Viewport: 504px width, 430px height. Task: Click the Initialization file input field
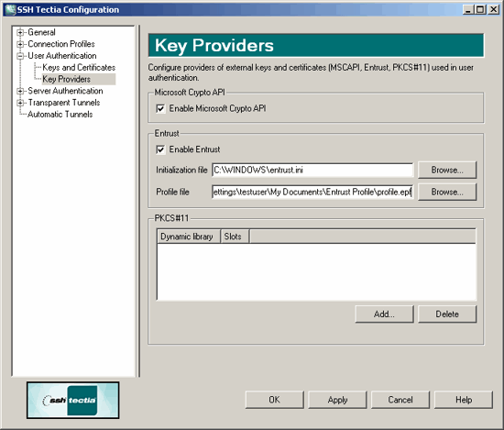click(x=312, y=170)
